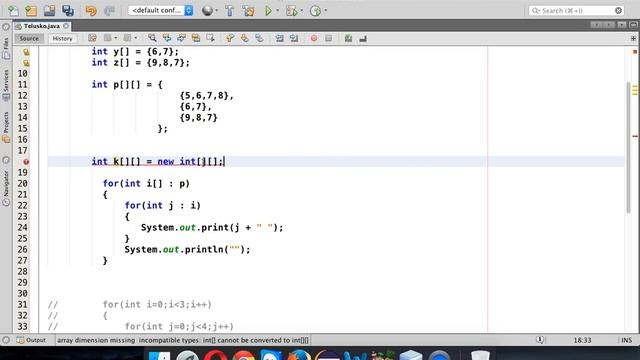Click the split editor icon at right
Image resolution: width=640 pixels, height=360 pixels.
[x=633, y=38]
